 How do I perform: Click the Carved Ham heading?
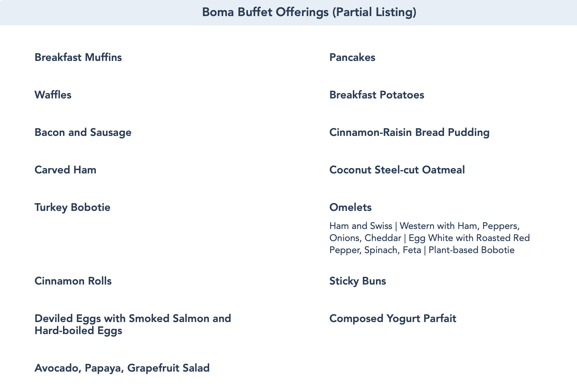tap(65, 170)
